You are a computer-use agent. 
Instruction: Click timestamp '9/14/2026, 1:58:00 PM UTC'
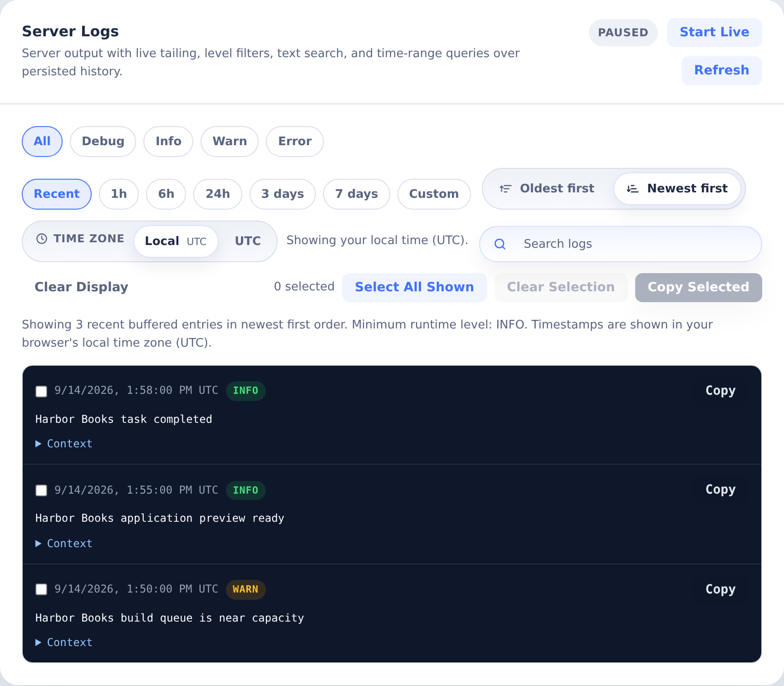click(136, 391)
